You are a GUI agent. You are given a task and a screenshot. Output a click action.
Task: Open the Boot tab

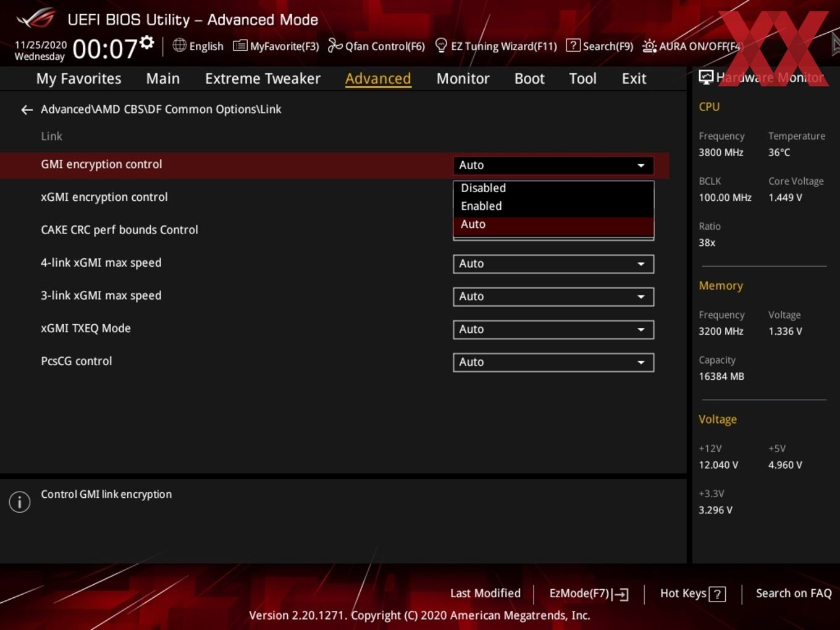click(x=529, y=79)
